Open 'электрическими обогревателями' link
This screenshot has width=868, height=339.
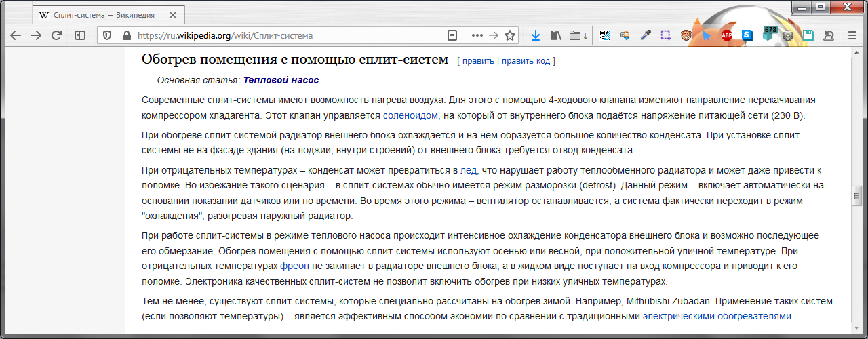point(717,316)
